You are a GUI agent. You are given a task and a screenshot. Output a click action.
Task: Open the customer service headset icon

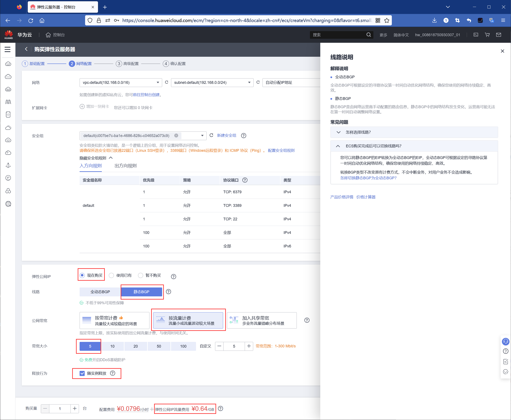pos(505,341)
